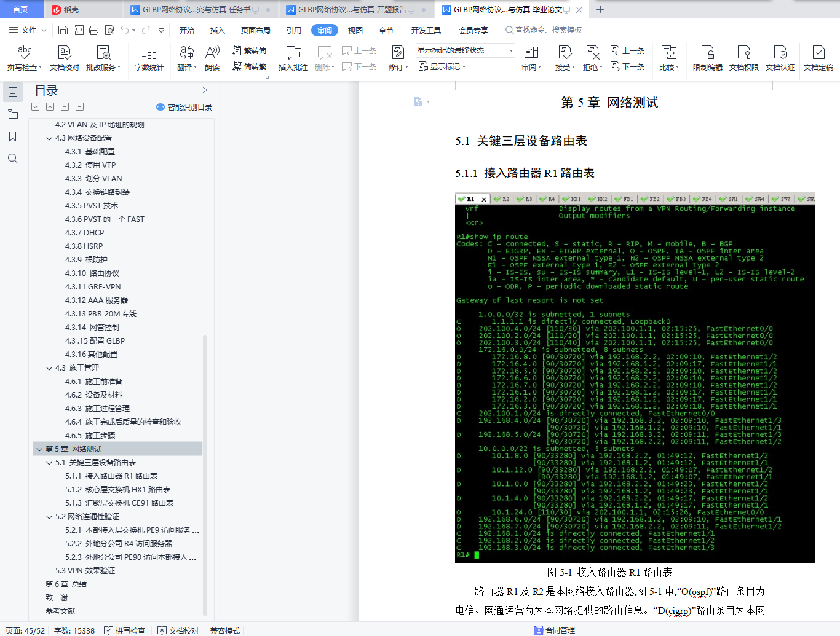This screenshot has height=636, width=840.
Task: Click the 查找命令、搜索模板 search field
Action: [544, 30]
